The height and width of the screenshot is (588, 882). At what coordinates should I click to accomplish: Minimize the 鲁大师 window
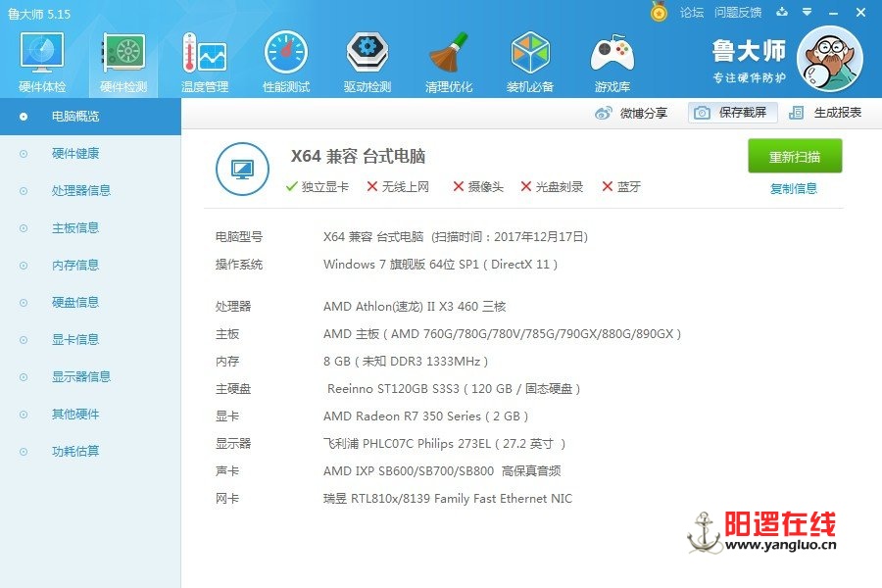(x=834, y=13)
